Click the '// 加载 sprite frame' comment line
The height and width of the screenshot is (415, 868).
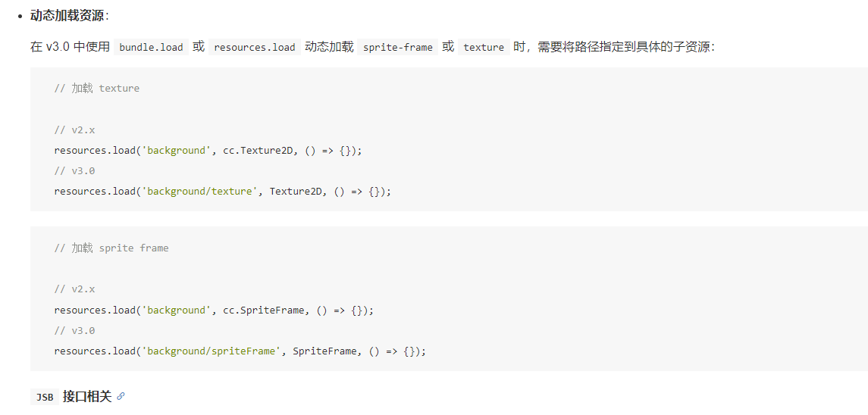pyautogui.click(x=111, y=248)
